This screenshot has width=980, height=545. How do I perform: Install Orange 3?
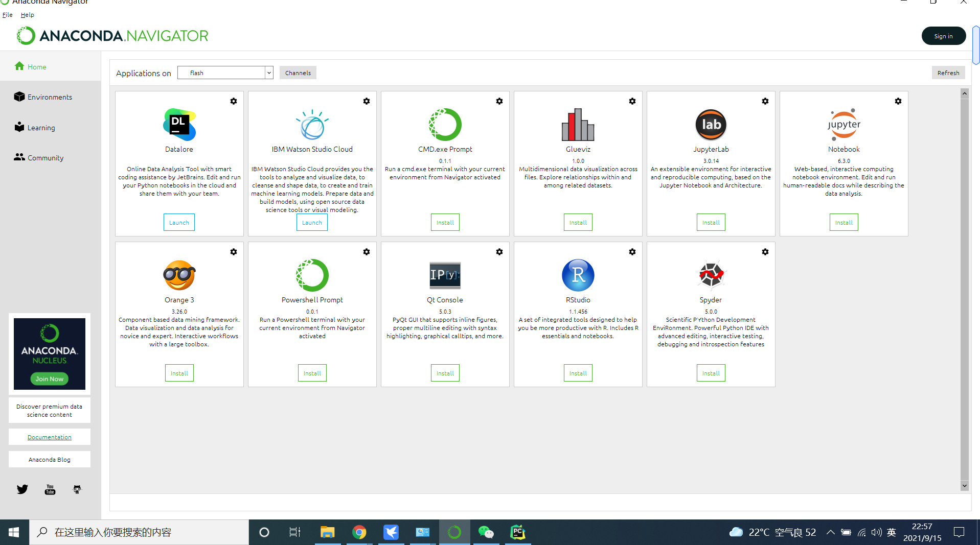[x=179, y=373]
